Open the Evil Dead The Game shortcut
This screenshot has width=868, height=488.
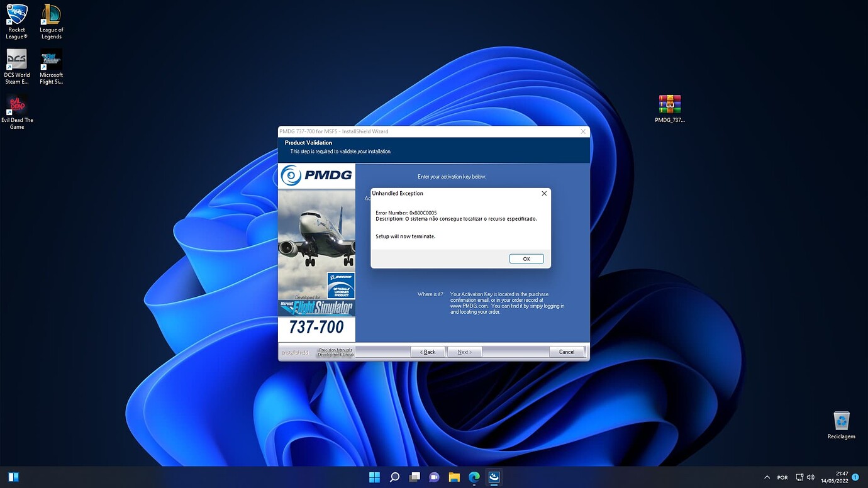tap(17, 112)
